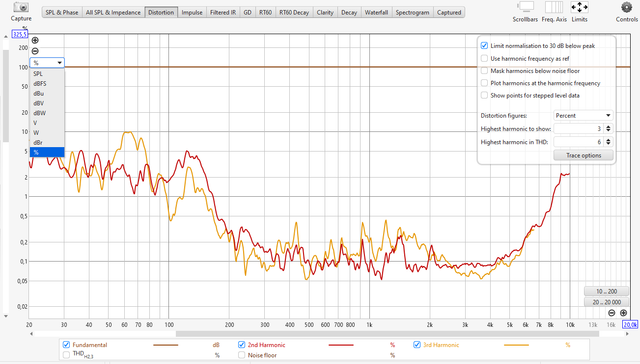The width and height of the screenshot is (640, 364).
Task: Switch to the Captured tab
Action: tap(449, 12)
